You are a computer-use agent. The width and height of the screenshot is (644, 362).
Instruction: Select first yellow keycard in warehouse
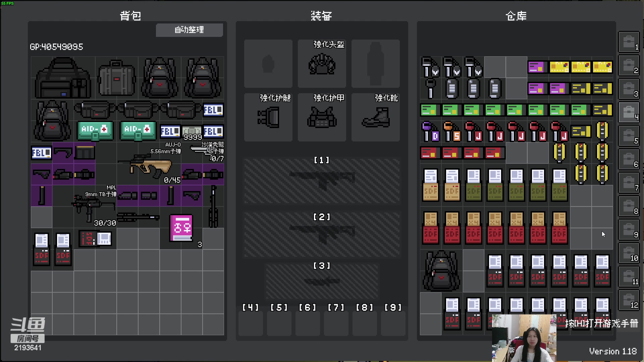click(x=559, y=67)
